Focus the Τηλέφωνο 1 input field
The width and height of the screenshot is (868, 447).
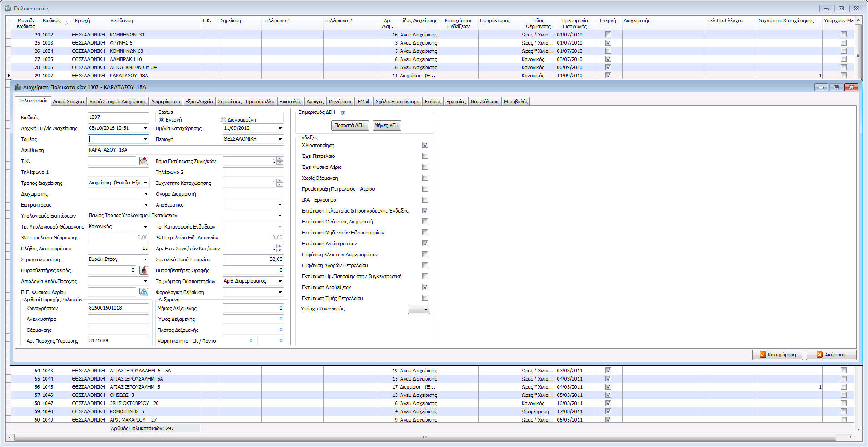pyautogui.click(x=118, y=172)
